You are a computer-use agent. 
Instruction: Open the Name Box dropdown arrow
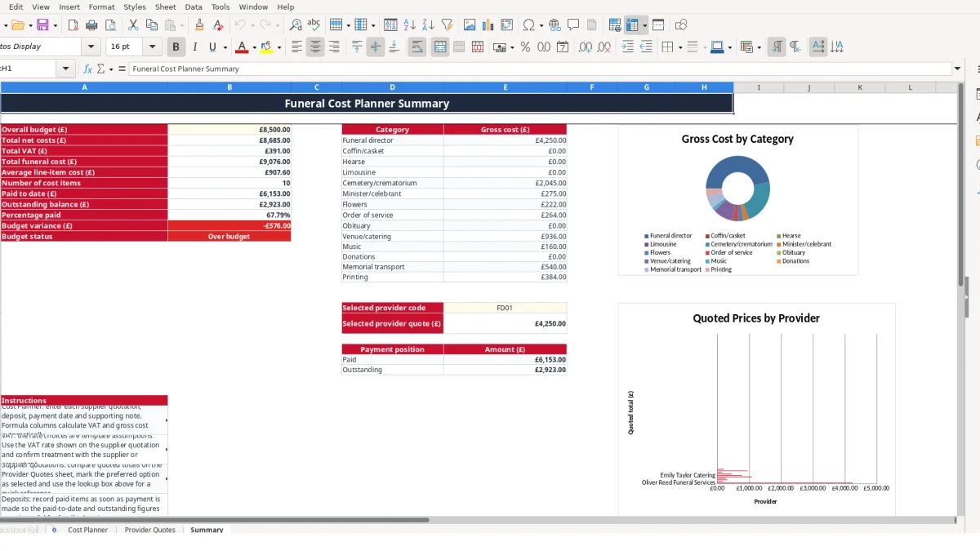coord(66,69)
